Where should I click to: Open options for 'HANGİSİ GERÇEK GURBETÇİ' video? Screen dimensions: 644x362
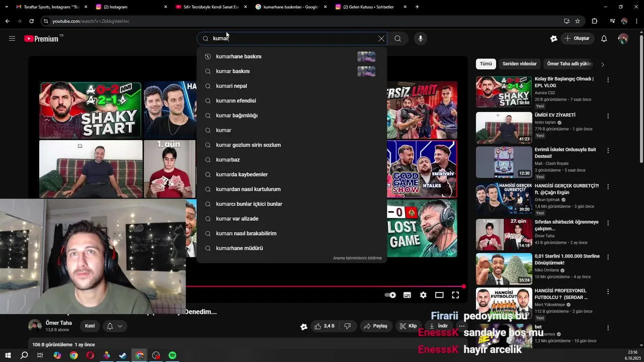click(x=608, y=187)
